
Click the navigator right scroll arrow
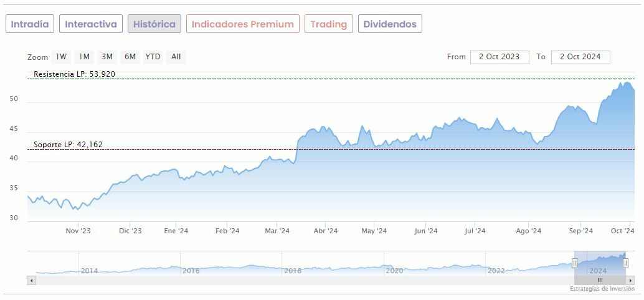(x=630, y=281)
